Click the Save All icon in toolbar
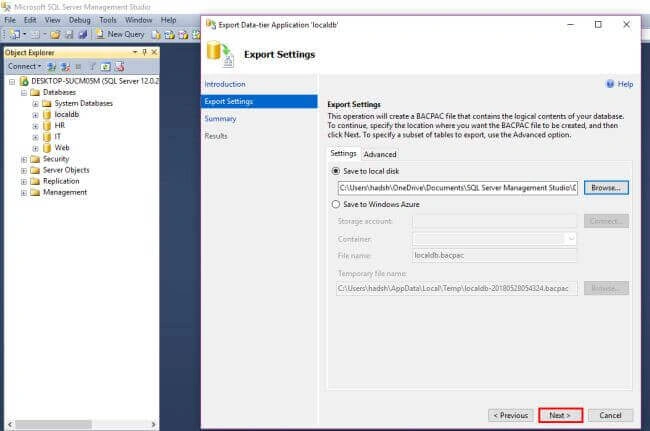 (82, 35)
